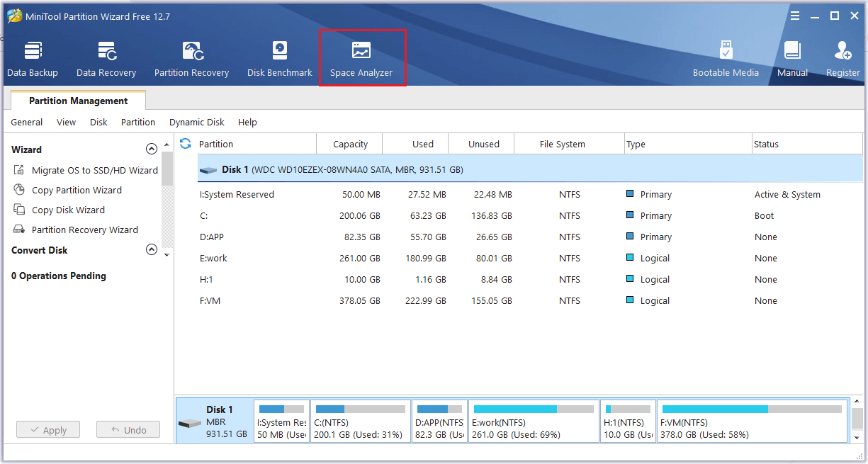Image resolution: width=868 pixels, height=464 pixels.
Task: Click the Partition Recovery Wizard icon
Action: pos(19,230)
